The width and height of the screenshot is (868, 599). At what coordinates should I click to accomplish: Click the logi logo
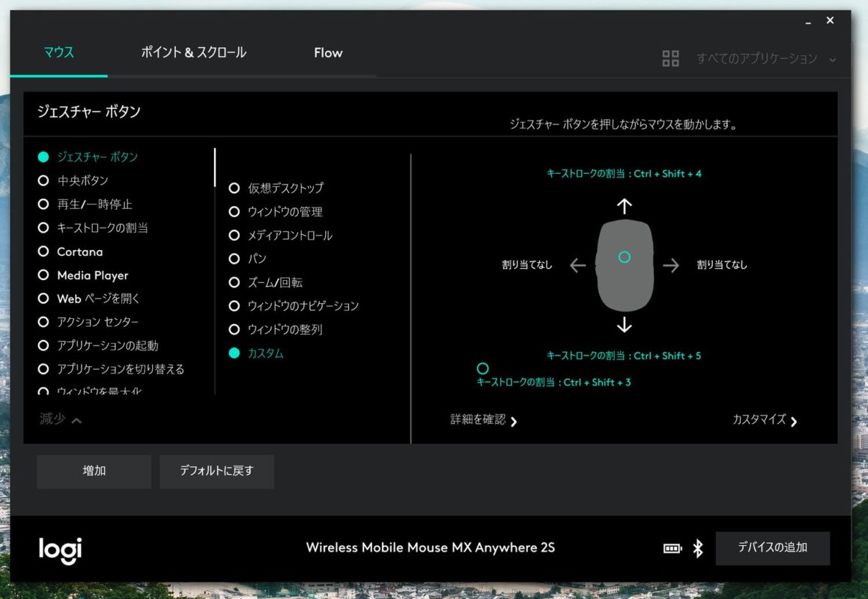pyautogui.click(x=60, y=550)
